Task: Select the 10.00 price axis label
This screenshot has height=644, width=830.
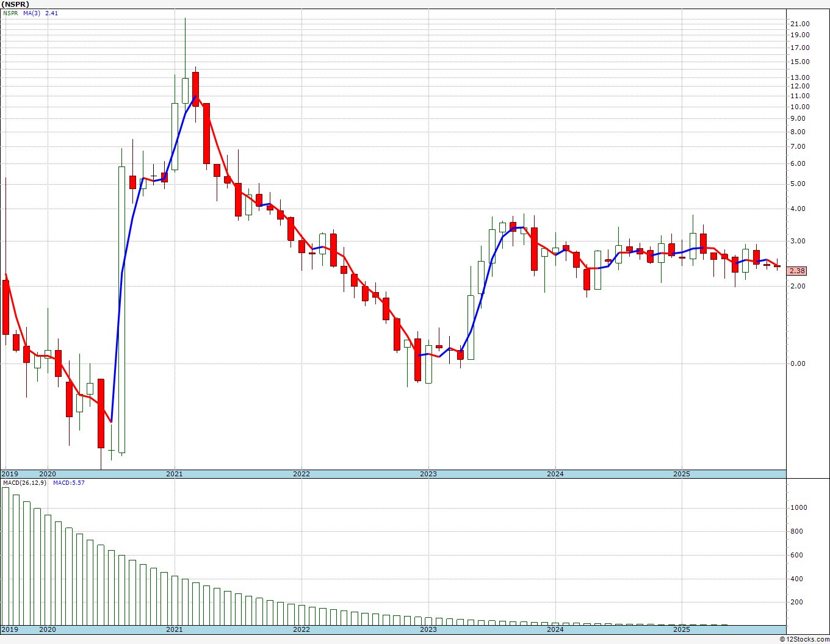Action: pyautogui.click(x=800, y=107)
